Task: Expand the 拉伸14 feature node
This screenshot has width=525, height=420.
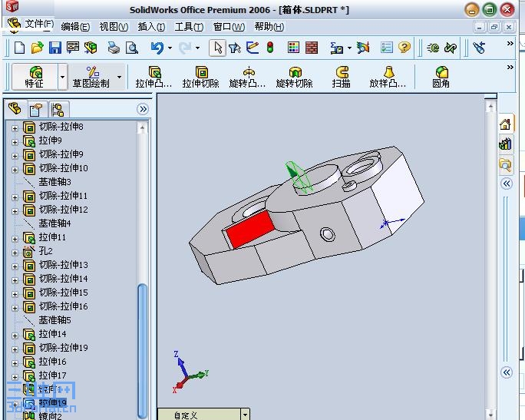Action: click(15, 336)
